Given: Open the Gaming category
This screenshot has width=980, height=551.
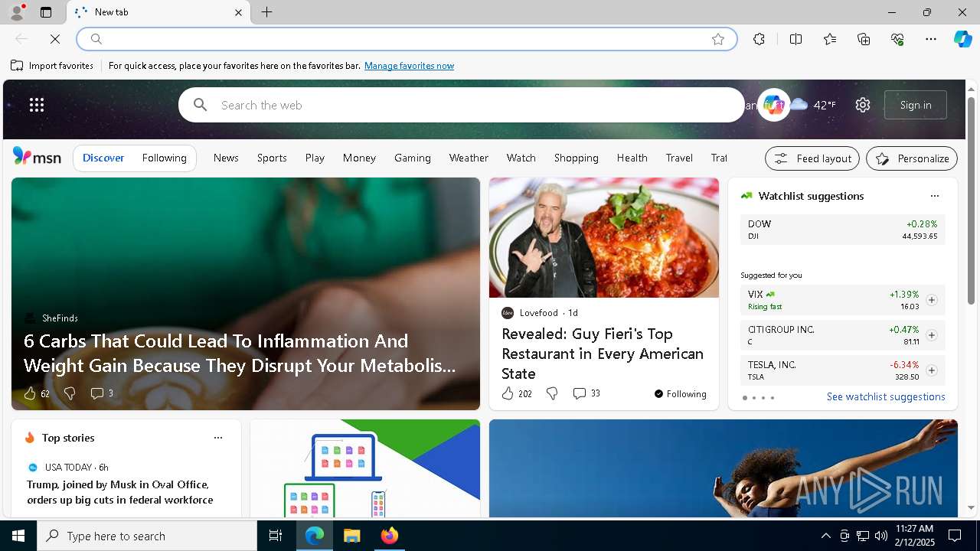Looking at the screenshot, I should pyautogui.click(x=413, y=158).
